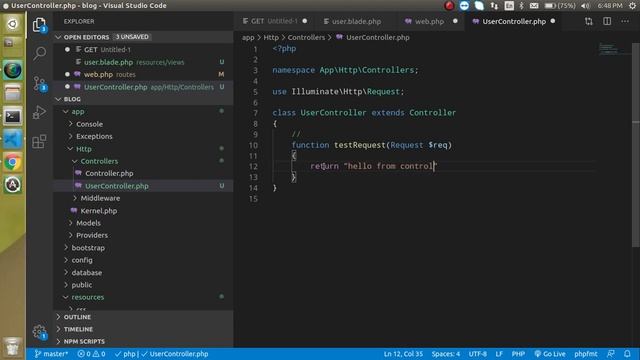Launch Google Chrome from the dock
640x360 pixels.
[x=13, y=162]
